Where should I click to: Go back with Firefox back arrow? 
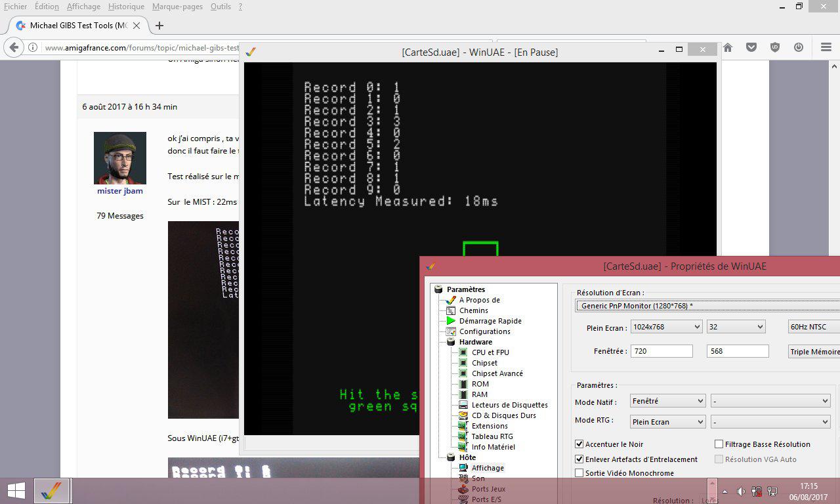(x=14, y=47)
